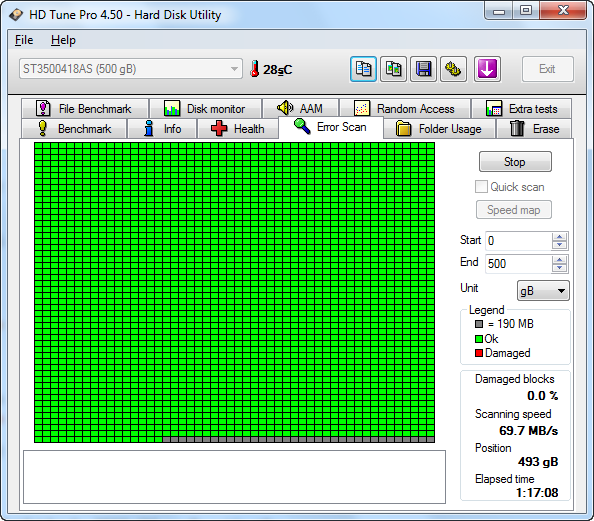Image resolution: width=594 pixels, height=521 pixels.
Task: Click inside the End value field
Action: pyautogui.click(x=518, y=264)
